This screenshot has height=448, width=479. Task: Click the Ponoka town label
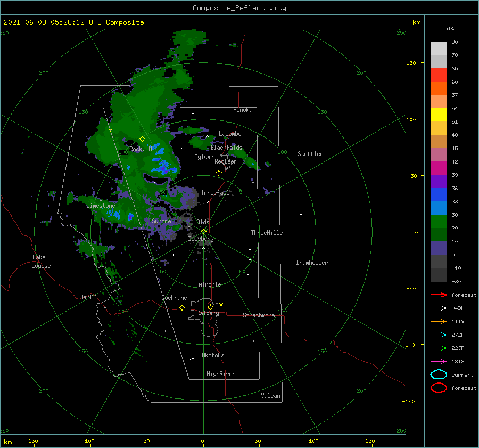click(243, 110)
